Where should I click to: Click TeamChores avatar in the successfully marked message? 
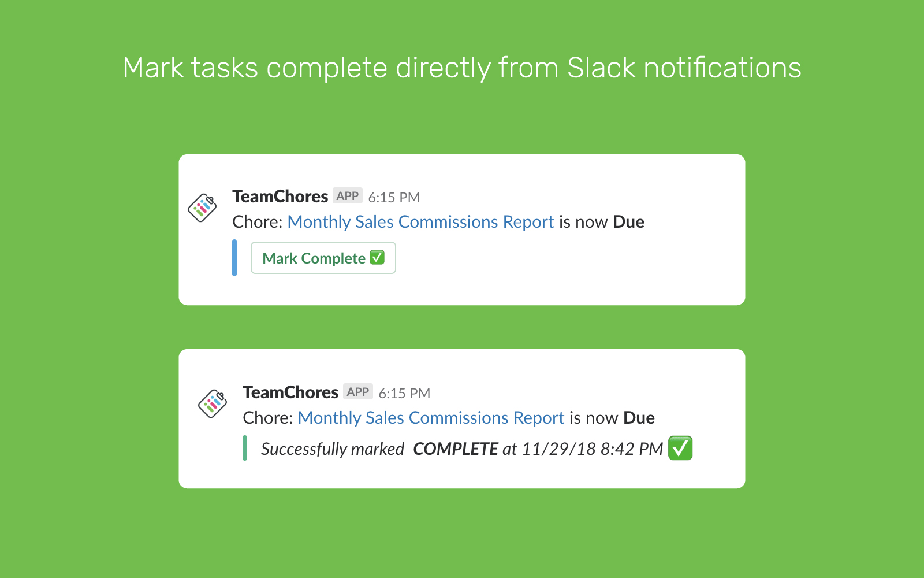tap(213, 403)
